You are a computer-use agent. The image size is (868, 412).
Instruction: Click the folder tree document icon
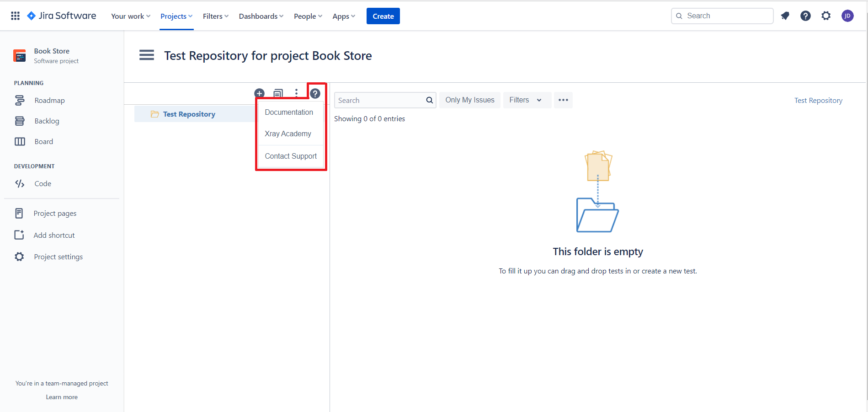[x=278, y=93]
